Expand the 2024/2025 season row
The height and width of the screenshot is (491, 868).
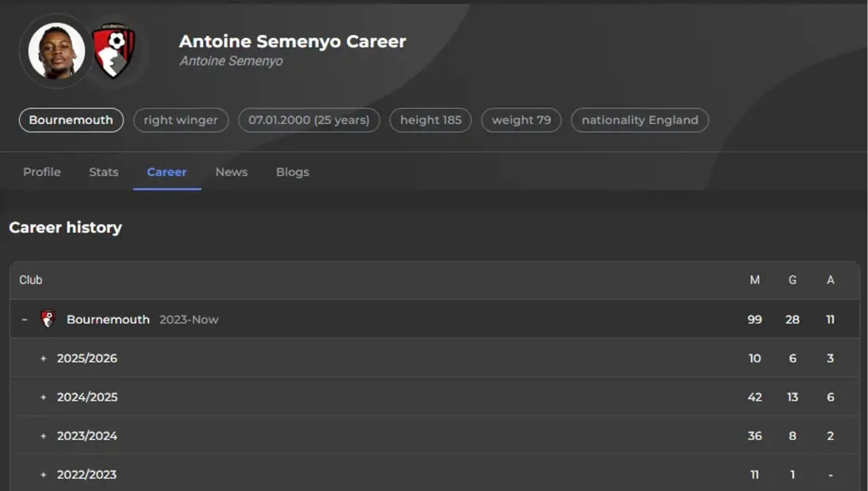pyautogui.click(x=43, y=397)
